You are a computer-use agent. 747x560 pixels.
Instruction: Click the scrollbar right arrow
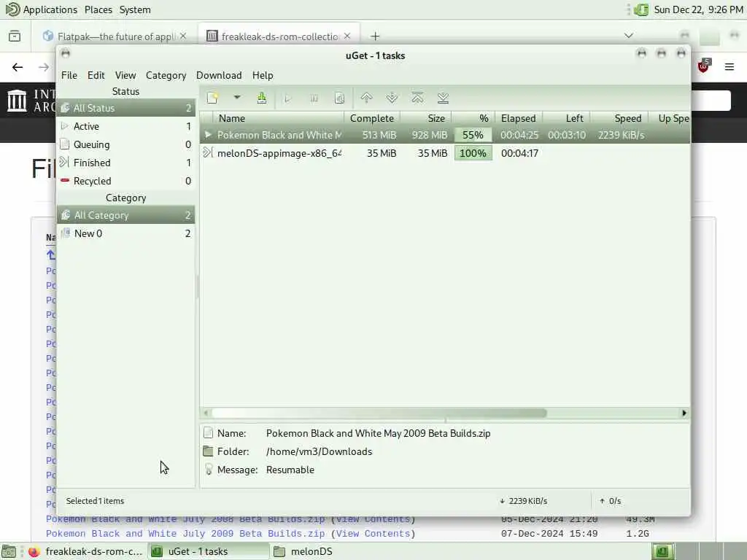click(684, 413)
